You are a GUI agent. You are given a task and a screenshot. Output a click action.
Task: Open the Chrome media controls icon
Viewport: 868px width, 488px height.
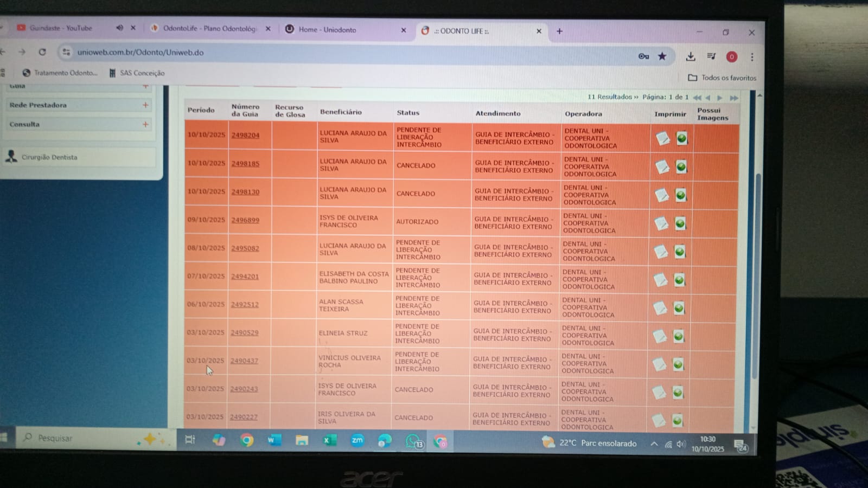click(x=711, y=56)
